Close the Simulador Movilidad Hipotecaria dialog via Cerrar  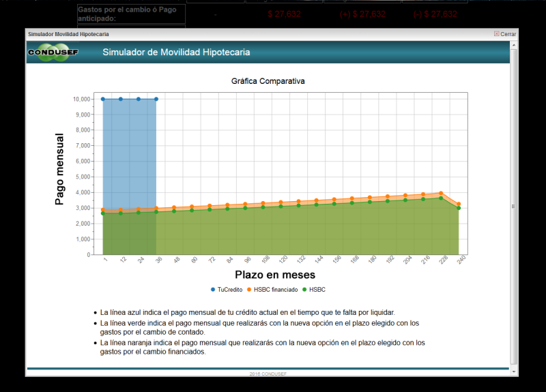(505, 34)
